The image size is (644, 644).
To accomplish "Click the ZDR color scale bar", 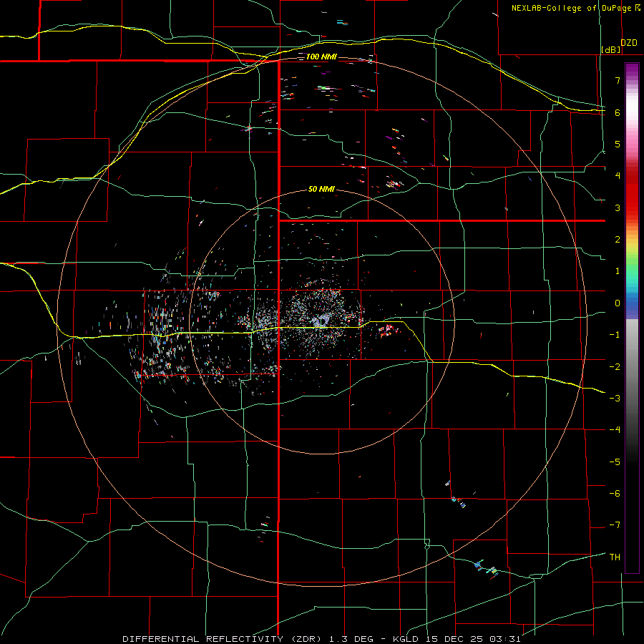I will 632,318.
